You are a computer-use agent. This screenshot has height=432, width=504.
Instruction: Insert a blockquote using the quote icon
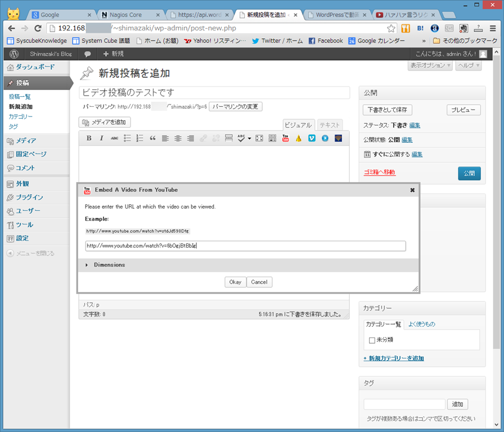click(152, 138)
